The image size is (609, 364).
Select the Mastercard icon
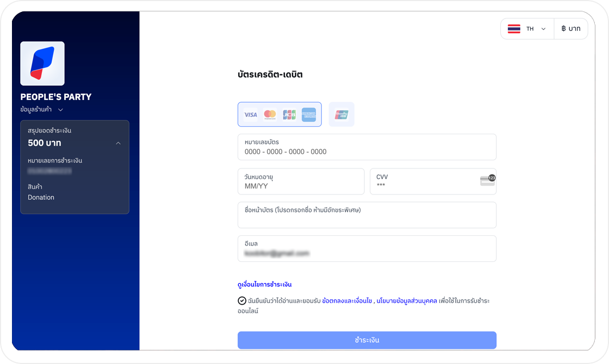click(270, 115)
